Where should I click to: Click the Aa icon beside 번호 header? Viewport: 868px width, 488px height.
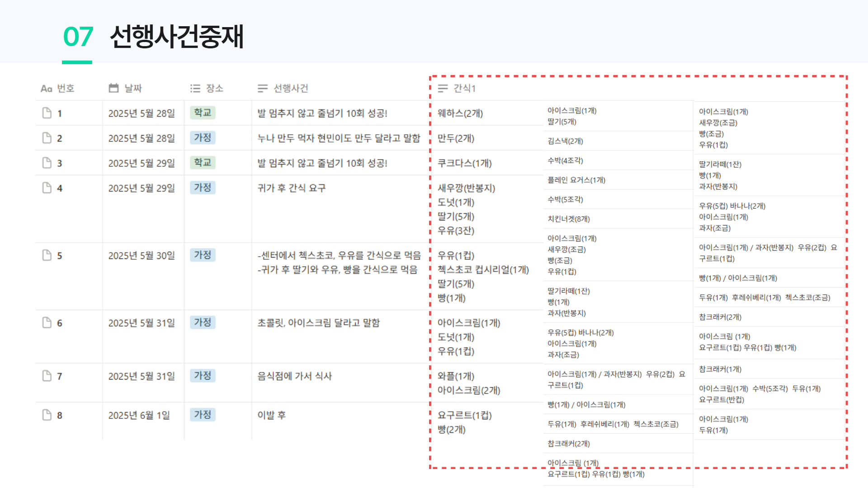tap(46, 89)
